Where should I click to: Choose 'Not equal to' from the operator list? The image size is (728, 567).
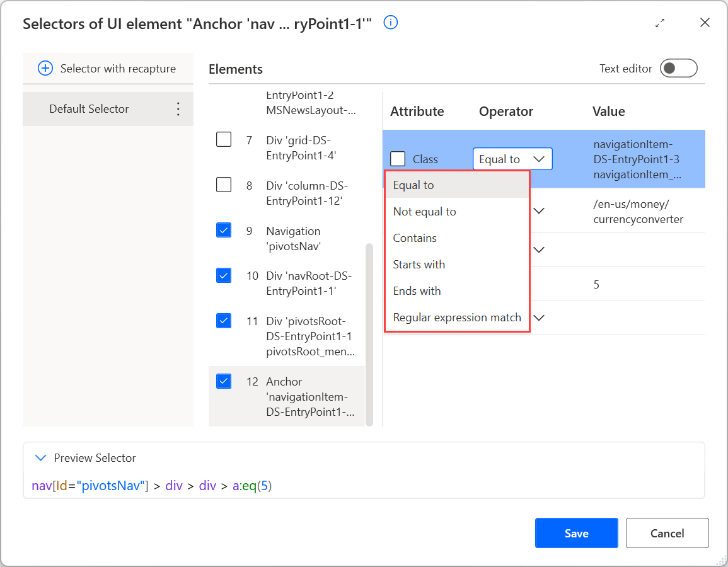click(x=457, y=212)
